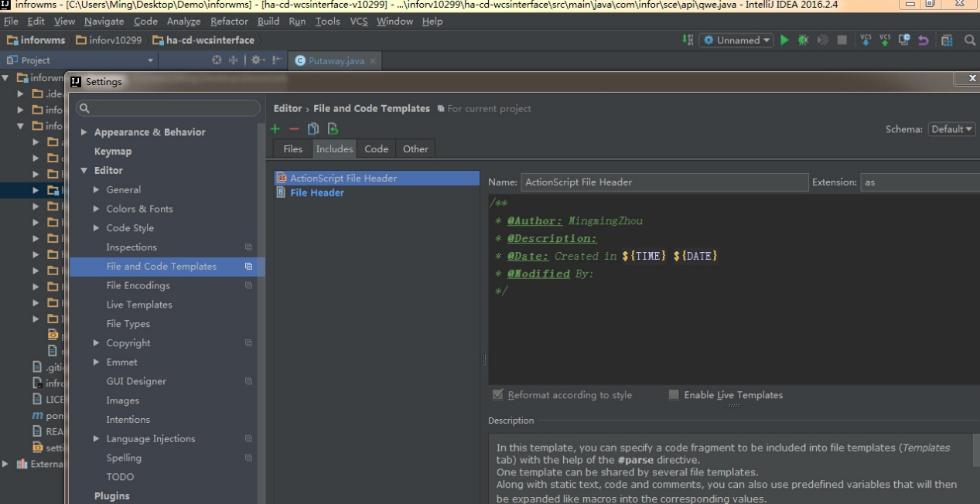Open File Types settings
Screen dimensions: 980x504
point(128,324)
